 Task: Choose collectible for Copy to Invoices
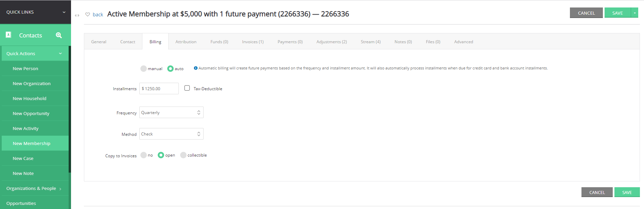tap(183, 155)
